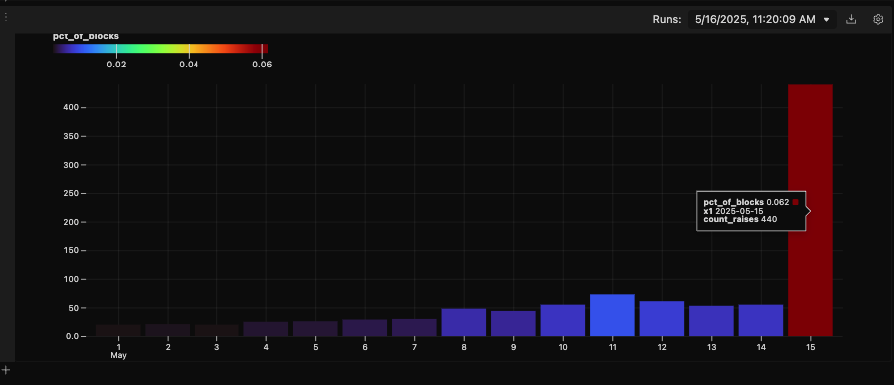This screenshot has width=894, height=385.
Task: Click the pct_of_blocks legend title
Action: (x=86, y=37)
